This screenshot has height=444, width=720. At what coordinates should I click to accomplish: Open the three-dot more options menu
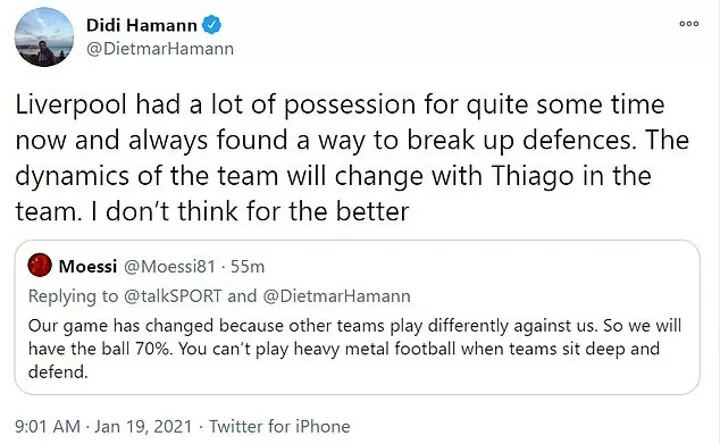688,23
